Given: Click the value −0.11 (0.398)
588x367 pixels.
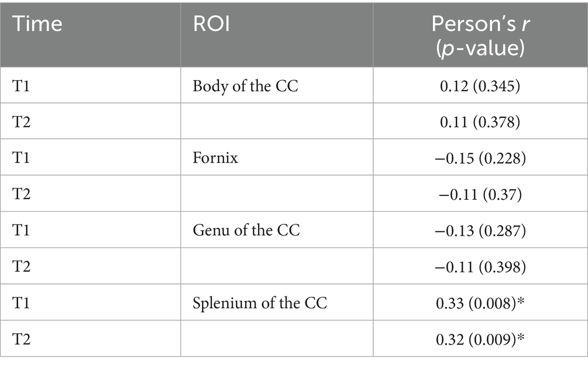Looking at the screenshot, I should click(478, 267).
